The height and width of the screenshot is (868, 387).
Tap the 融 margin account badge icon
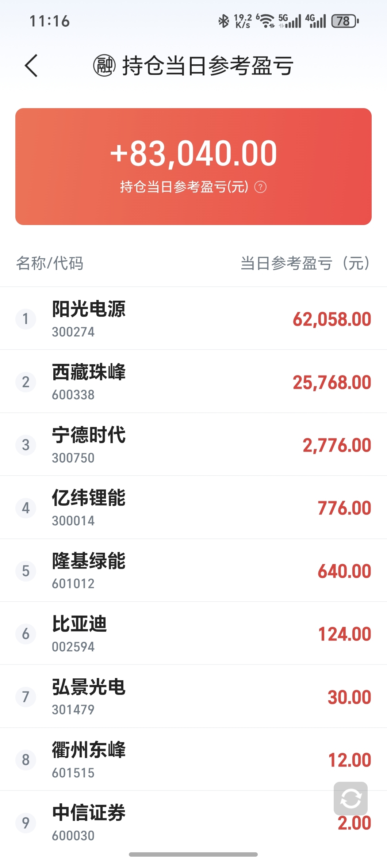coord(104,66)
